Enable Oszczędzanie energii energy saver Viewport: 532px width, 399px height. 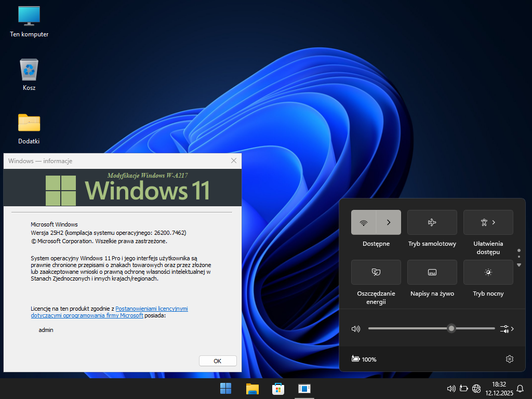[x=376, y=272]
